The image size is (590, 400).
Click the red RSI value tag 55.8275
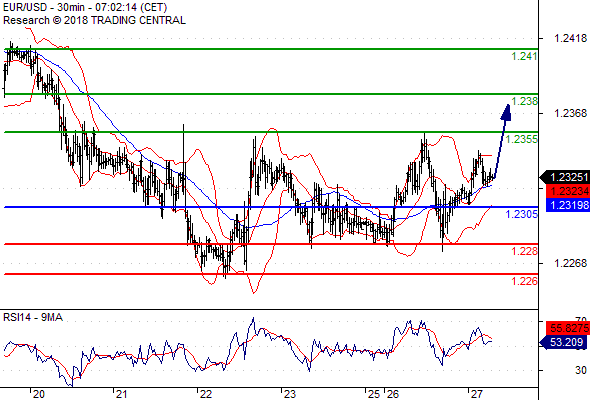coord(567,328)
